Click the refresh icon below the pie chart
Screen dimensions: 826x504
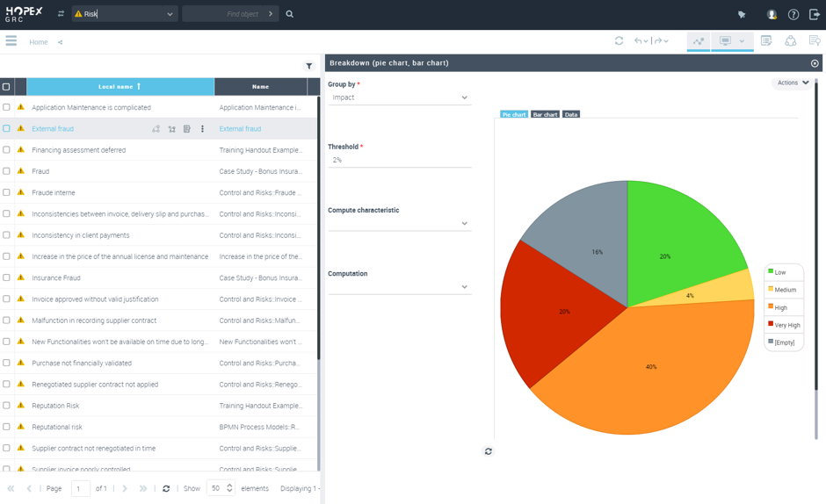tap(489, 451)
